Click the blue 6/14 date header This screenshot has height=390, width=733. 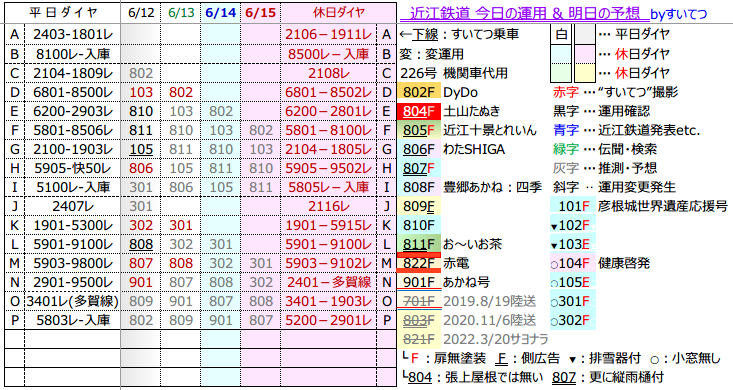pyautogui.click(x=221, y=13)
